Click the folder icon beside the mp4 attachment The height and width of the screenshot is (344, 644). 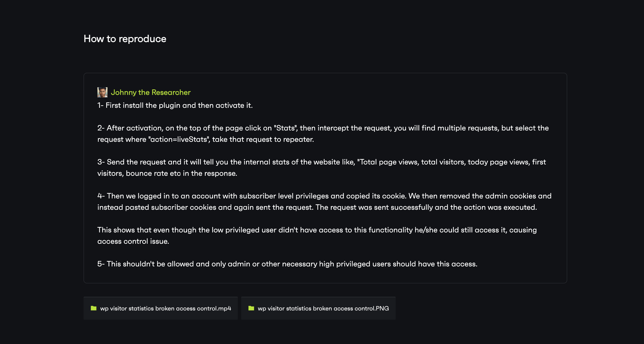[x=94, y=308]
